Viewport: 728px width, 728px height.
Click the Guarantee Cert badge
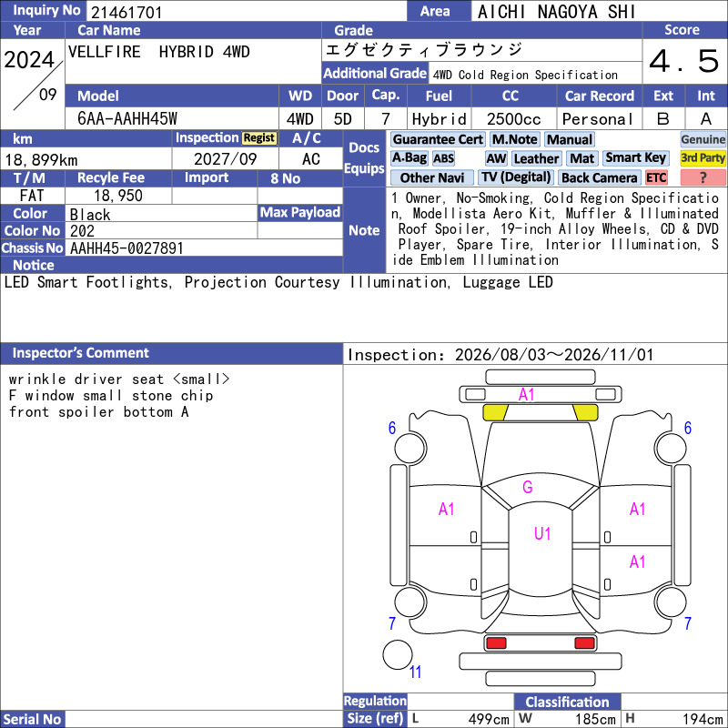click(438, 140)
